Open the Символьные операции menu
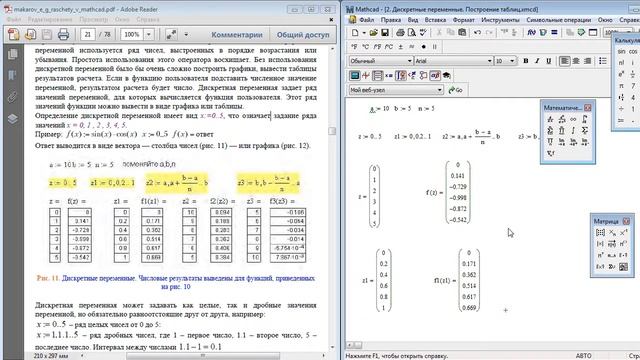640x360 pixels. [x=558, y=20]
